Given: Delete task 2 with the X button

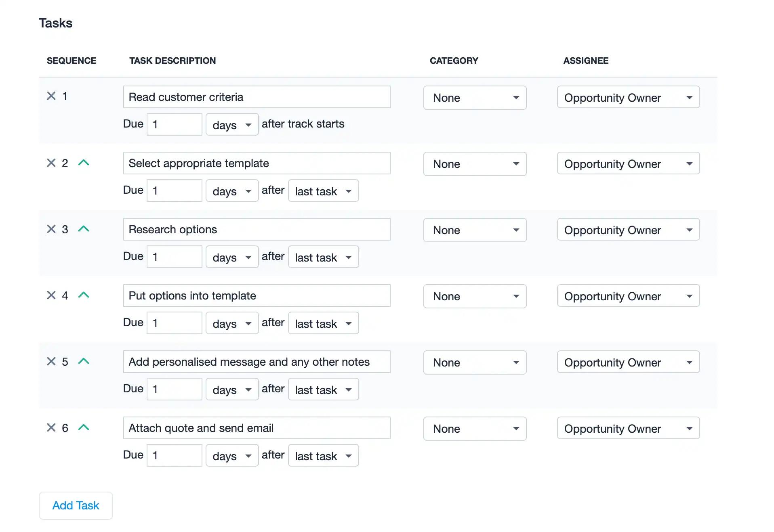Looking at the screenshot, I should 51,163.
